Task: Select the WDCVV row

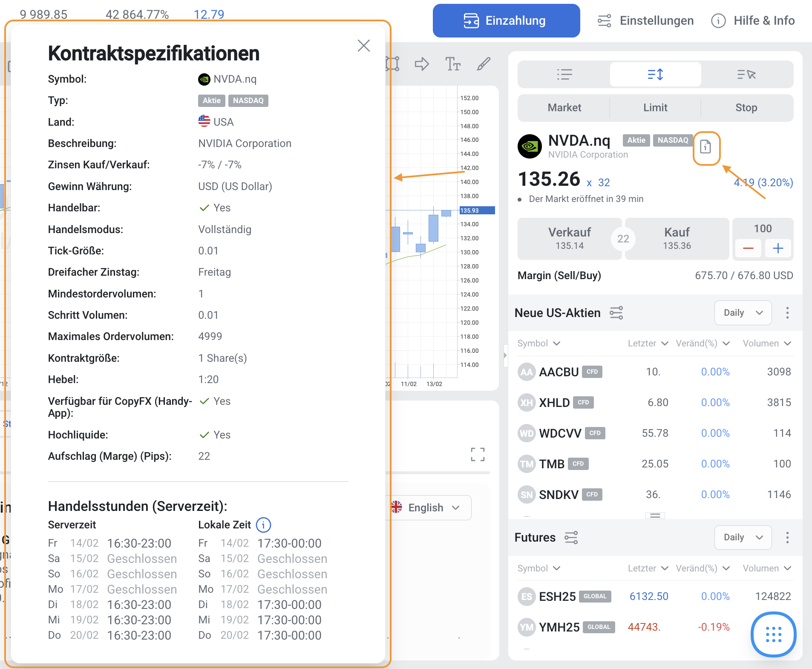Action: tap(655, 433)
